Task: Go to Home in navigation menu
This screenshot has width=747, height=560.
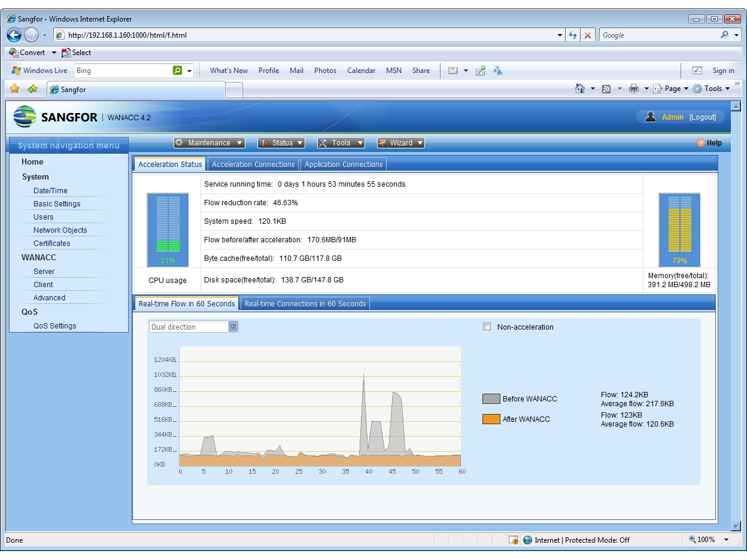Action: point(32,162)
